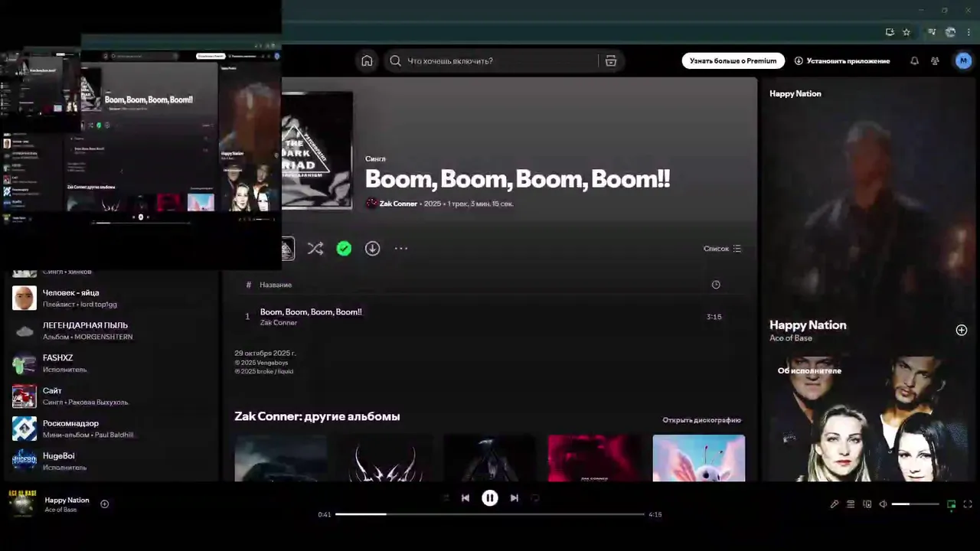Enter full screen mode icon
This screenshot has height=551, width=980.
point(968,504)
